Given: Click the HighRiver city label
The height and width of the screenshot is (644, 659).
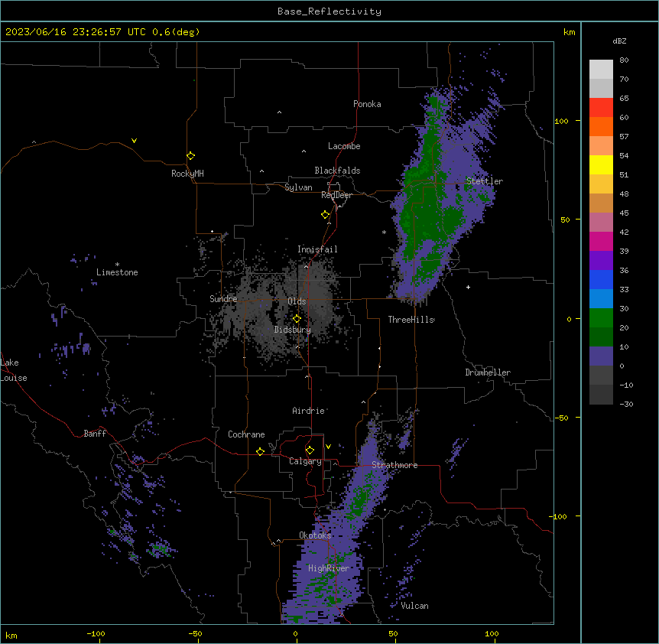Looking at the screenshot, I should pyautogui.click(x=329, y=568).
